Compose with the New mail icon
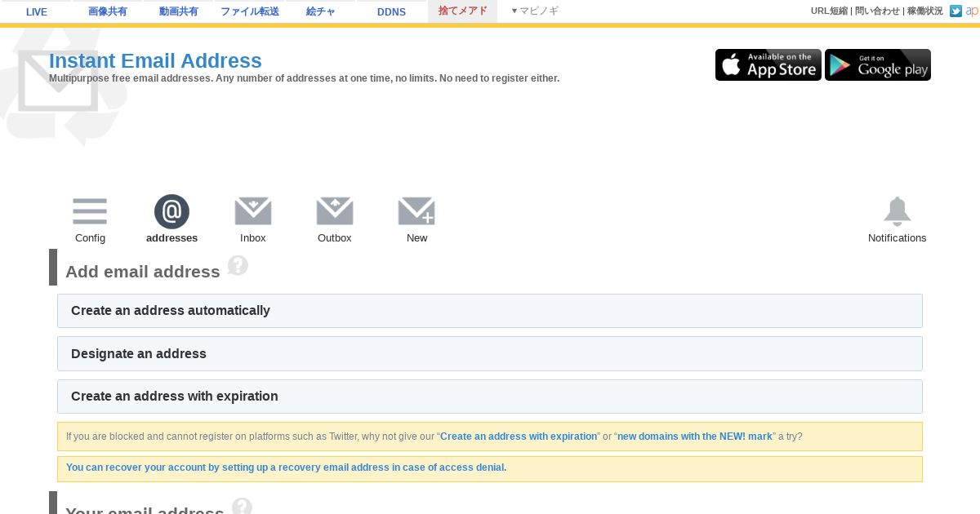The width and height of the screenshot is (980, 514). click(416, 211)
